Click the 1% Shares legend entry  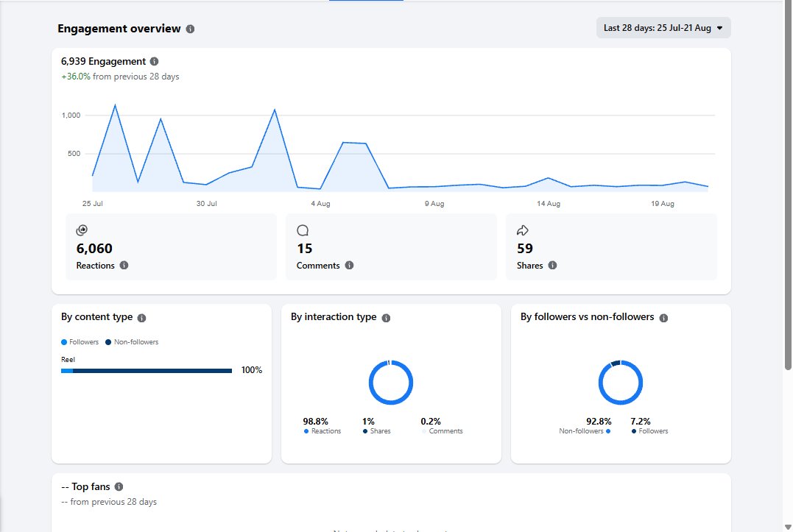click(x=377, y=426)
